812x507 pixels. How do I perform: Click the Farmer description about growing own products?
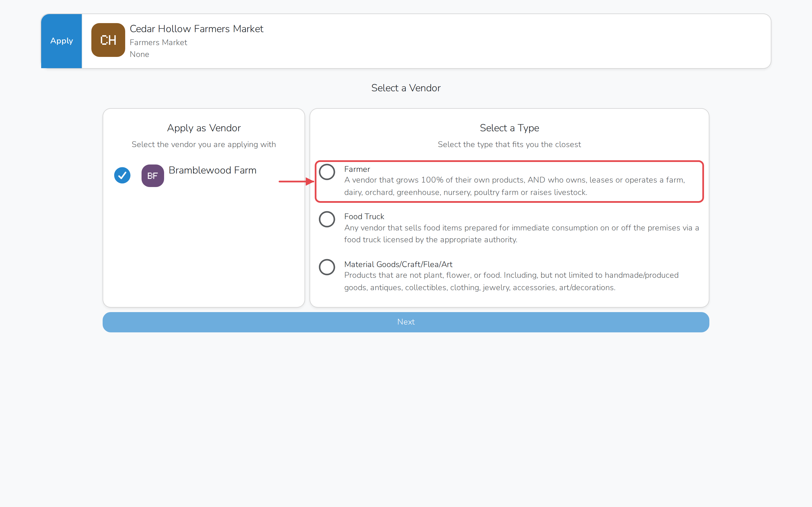click(514, 186)
